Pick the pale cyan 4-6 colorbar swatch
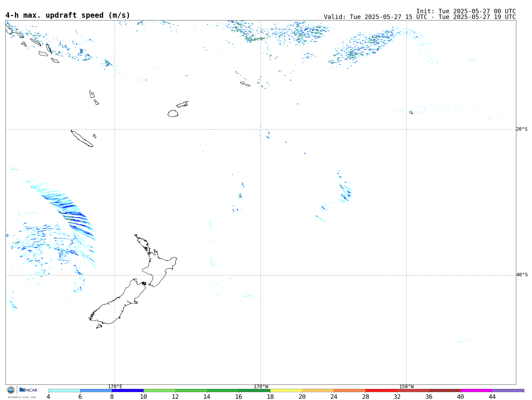The image size is (532, 400). click(64, 391)
